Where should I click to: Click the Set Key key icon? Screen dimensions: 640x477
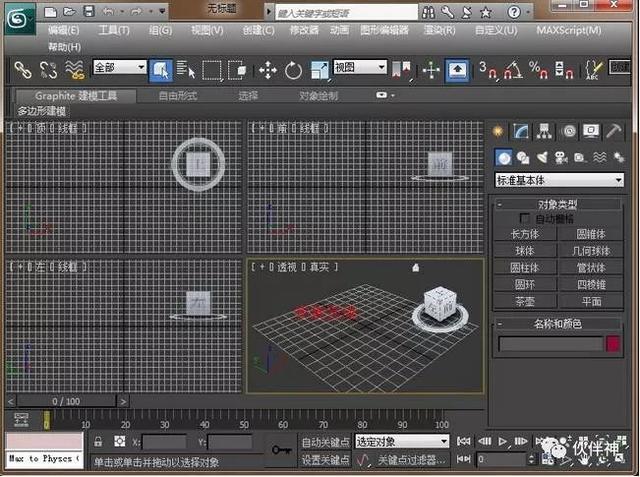pos(281,450)
